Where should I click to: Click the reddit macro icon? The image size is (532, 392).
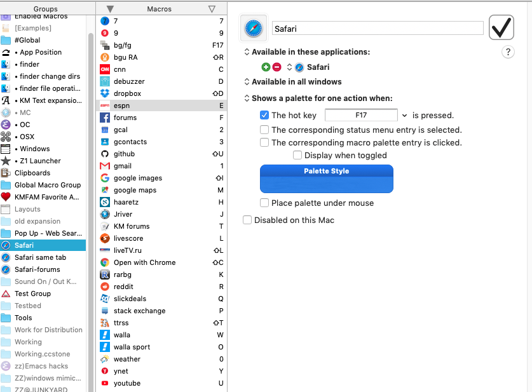coord(105,287)
